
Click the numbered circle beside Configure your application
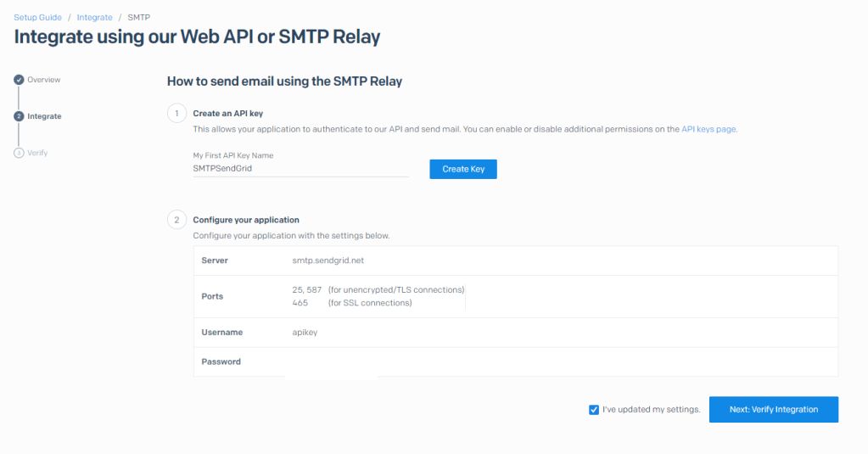coord(176,220)
